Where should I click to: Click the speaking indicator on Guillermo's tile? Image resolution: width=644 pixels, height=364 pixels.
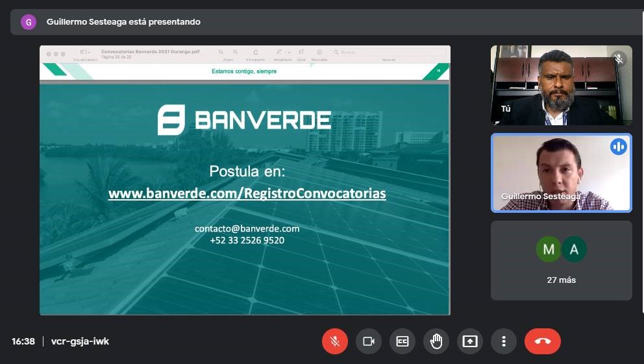(x=618, y=147)
